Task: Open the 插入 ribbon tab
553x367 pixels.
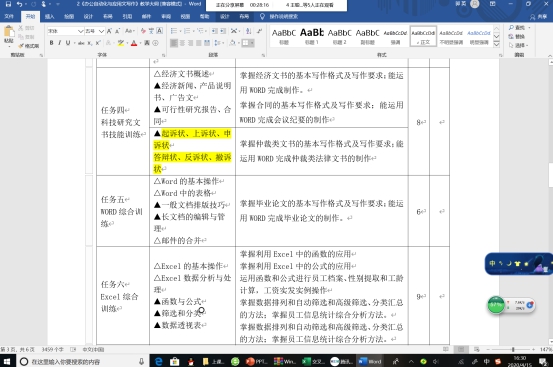Action: tap(49, 17)
